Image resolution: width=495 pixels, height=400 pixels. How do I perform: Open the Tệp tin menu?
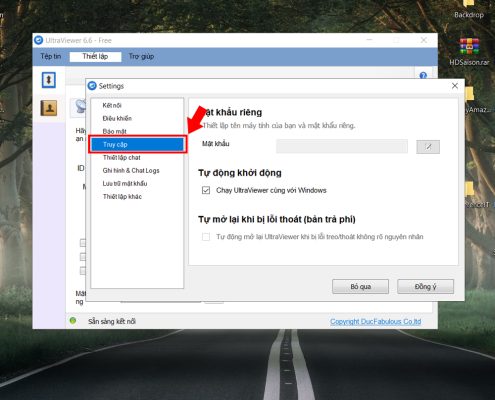[51, 56]
